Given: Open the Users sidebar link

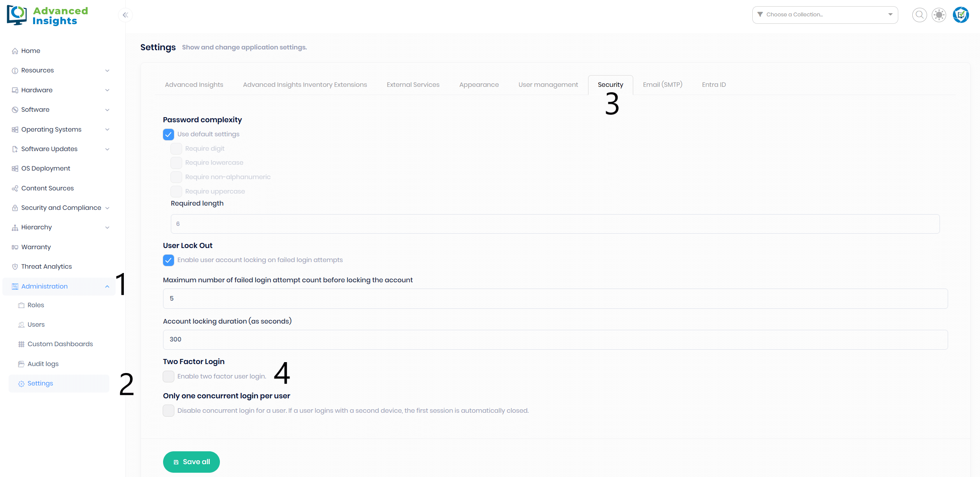Looking at the screenshot, I should point(36,325).
